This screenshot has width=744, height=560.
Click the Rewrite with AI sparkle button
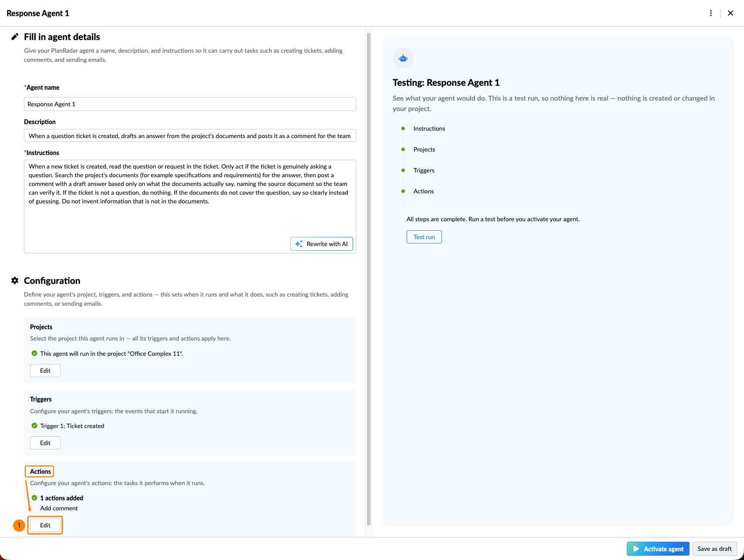pos(322,244)
